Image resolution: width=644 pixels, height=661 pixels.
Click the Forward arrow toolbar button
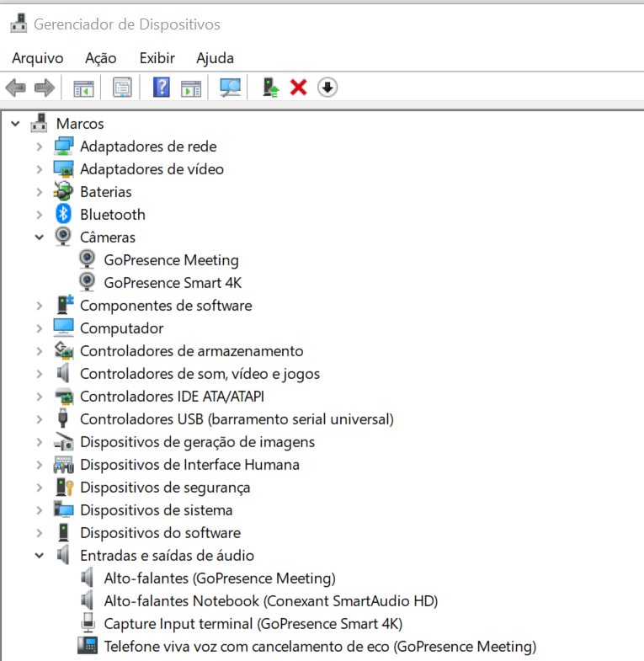(x=45, y=88)
